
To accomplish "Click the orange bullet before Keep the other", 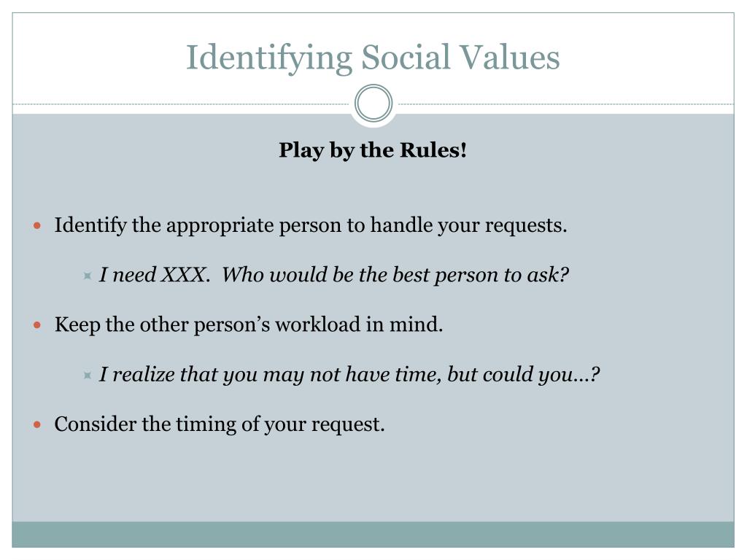I will [38, 325].
